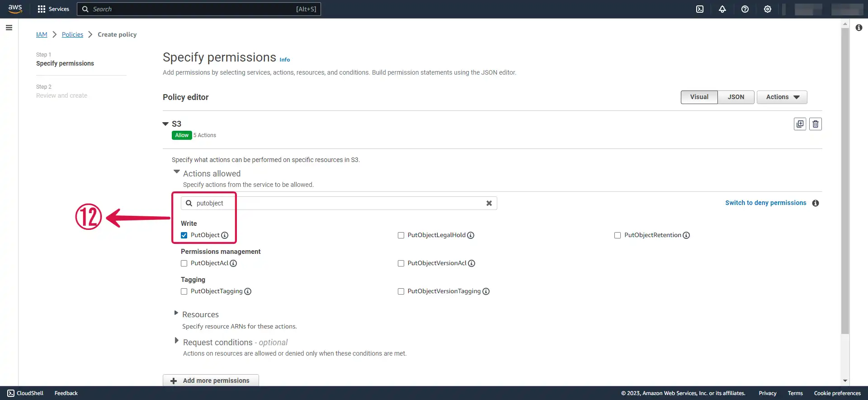Image resolution: width=868 pixels, height=400 pixels.
Task: Switch to the JSON editor tab
Action: [736, 97]
